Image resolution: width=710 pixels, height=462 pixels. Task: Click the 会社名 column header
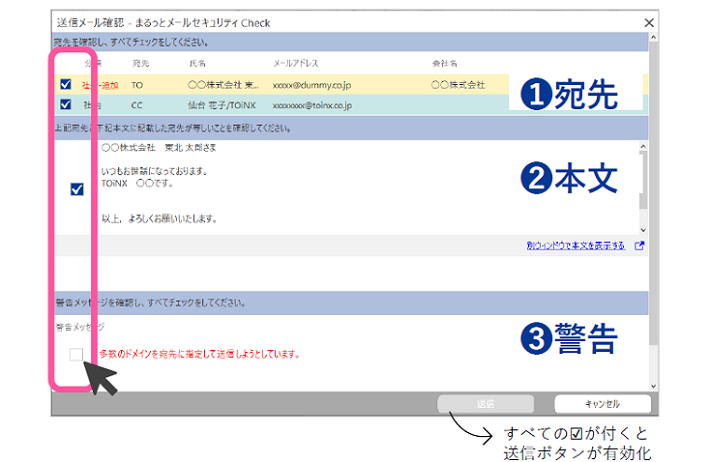445,63
